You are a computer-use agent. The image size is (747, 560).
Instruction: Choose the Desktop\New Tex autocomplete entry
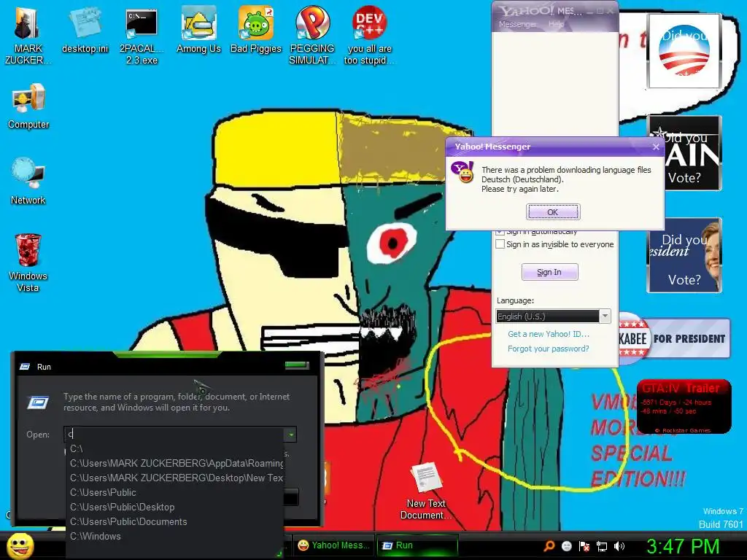[175, 478]
